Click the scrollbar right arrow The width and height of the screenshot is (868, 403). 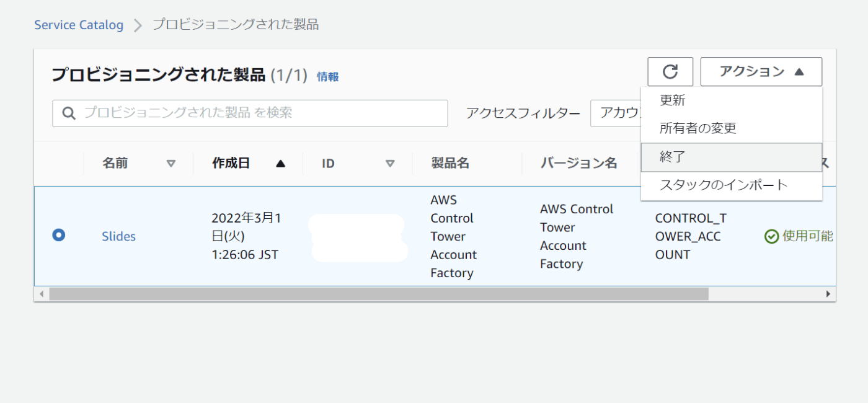pyautogui.click(x=828, y=294)
